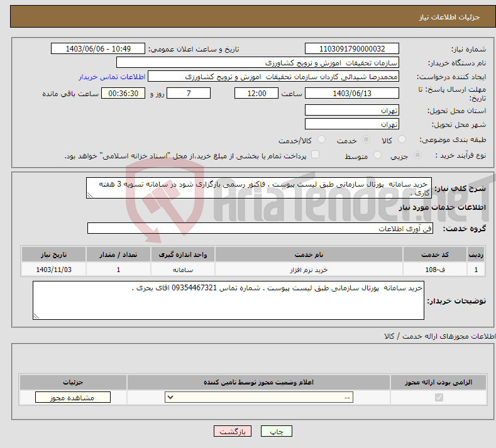
Task: Click the اعلام وضعیت مجوز توسط تامین کننده header
Action: (x=258, y=382)
